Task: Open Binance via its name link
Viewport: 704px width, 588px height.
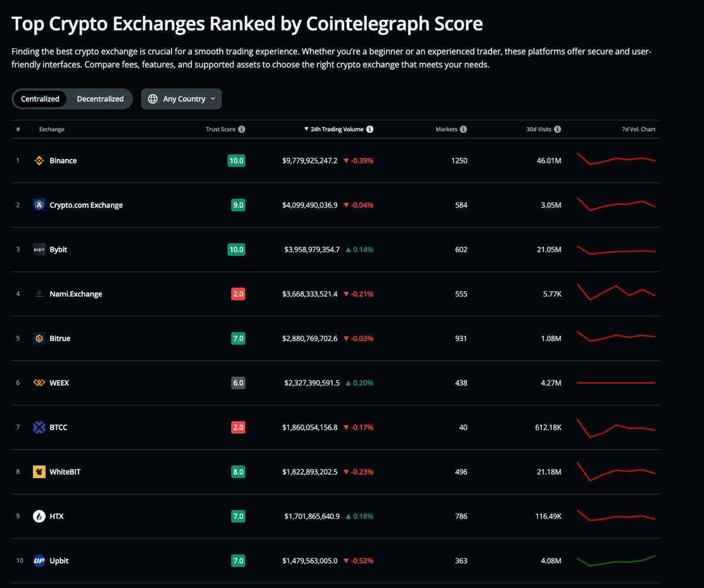Action: [64, 160]
